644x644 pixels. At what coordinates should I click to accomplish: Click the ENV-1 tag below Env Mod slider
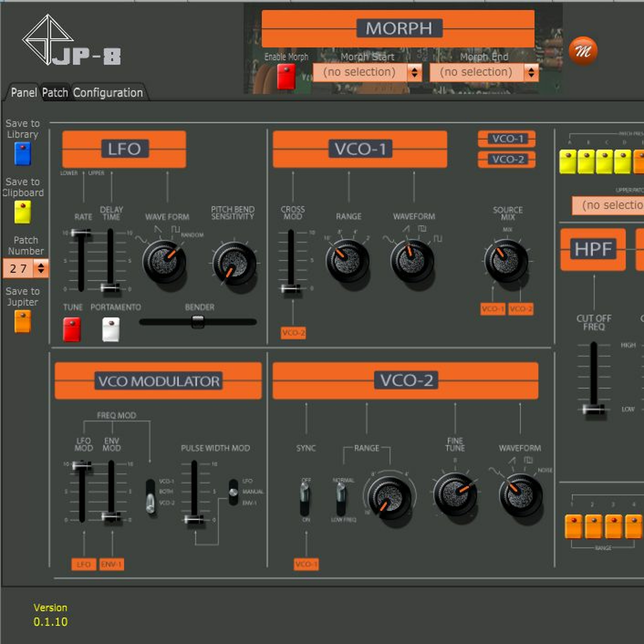pyautogui.click(x=112, y=564)
